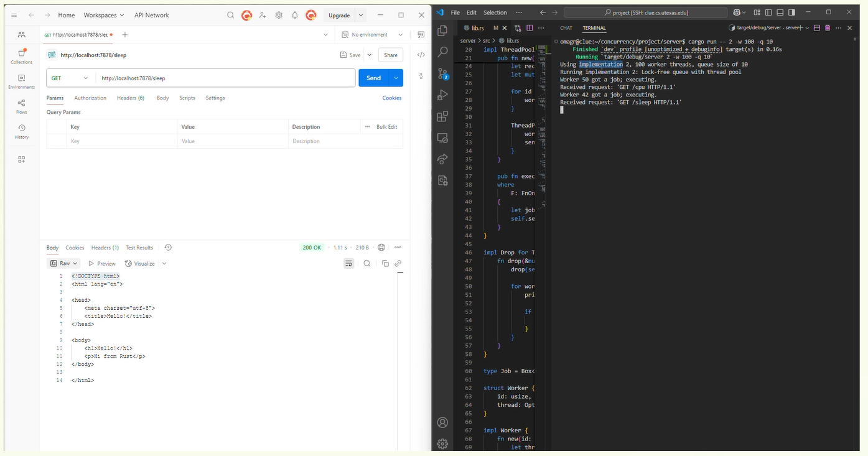Open Upgrade dropdown arrow
The height and width of the screenshot is (456, 868).
(361, 15)
